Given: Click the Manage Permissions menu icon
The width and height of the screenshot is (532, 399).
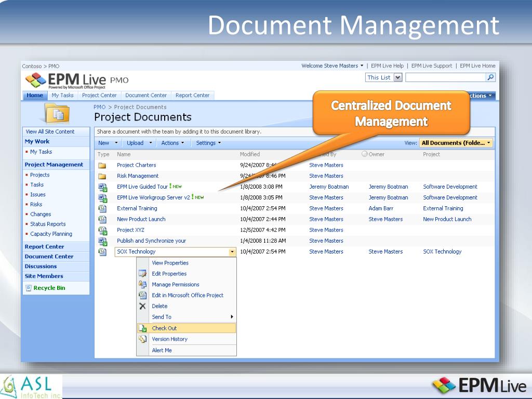Looking at the screenshot, I should coord(142,284).
